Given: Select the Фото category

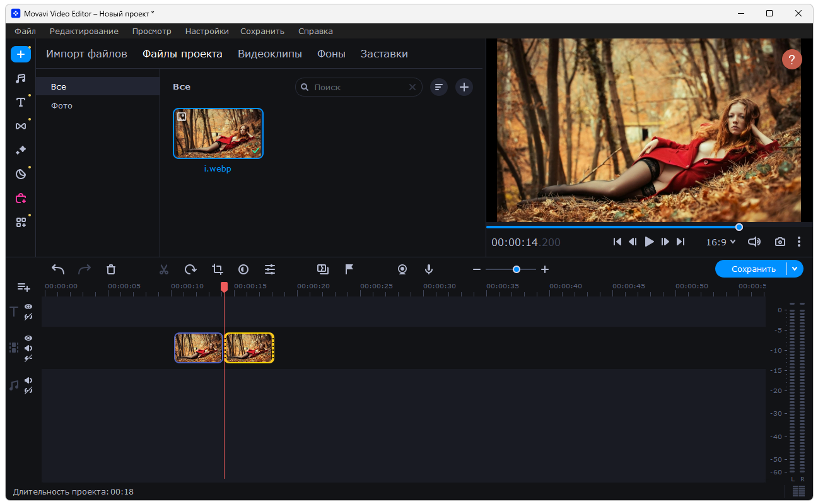Looking at the screenshot, I should 98,105.
